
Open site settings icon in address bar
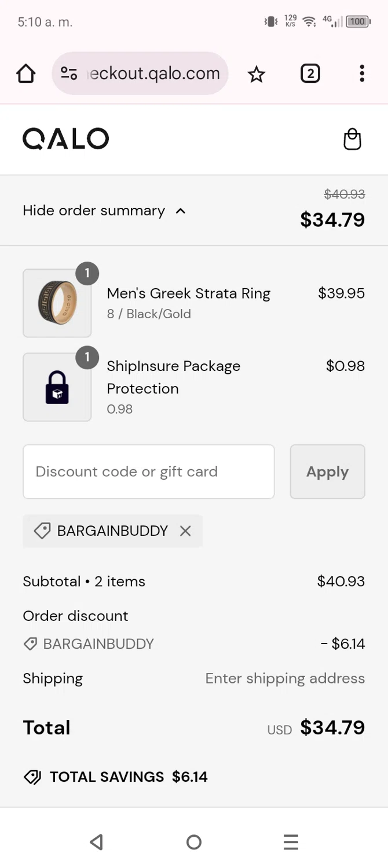[69, 73]
